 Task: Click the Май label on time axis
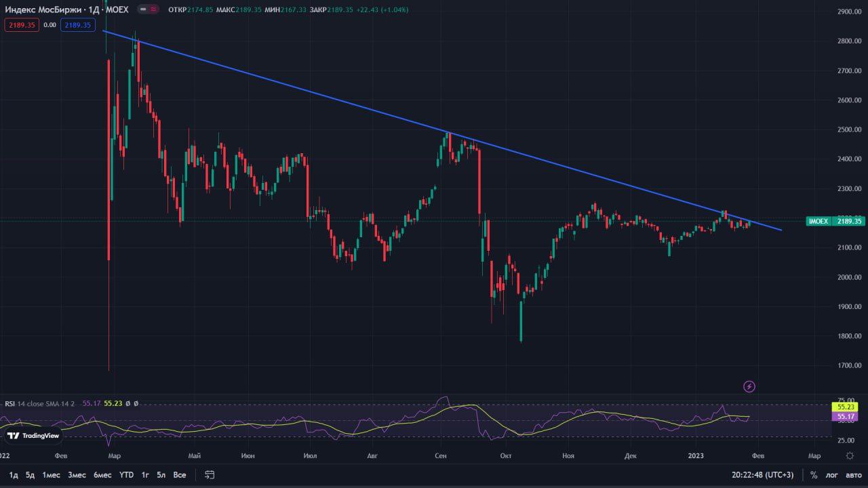point(195,456)
